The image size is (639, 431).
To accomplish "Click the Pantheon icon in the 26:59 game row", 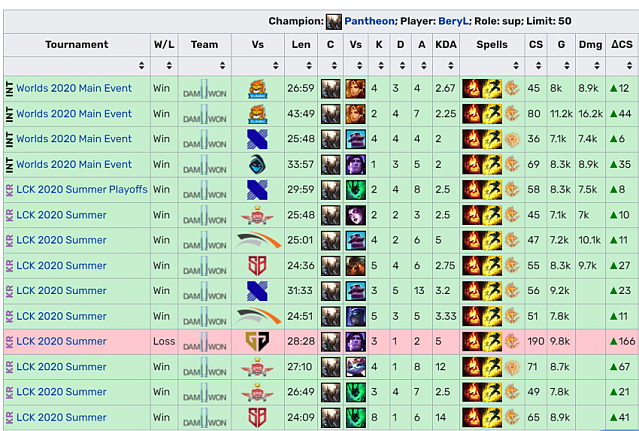I will pyautogui.click(x=330, y=89).
